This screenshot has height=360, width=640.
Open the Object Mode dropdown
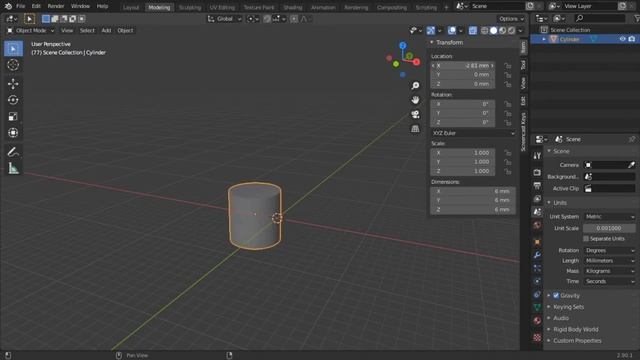[x=31, y=30]
